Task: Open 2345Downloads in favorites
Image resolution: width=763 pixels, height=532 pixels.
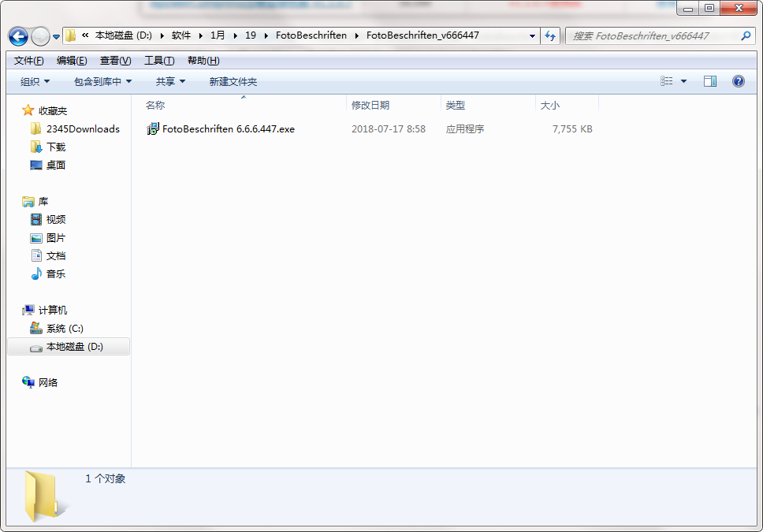Action: (x=83, y=129)
